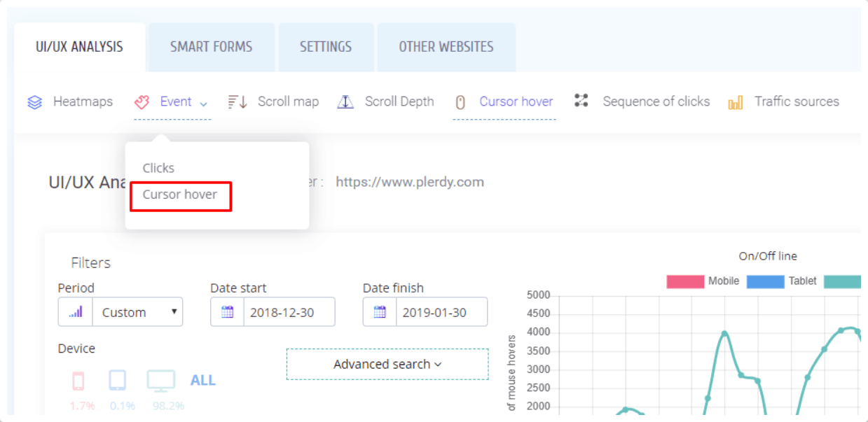
Task: Choose Clicks from Event menu
Action: tap(158, 168)
